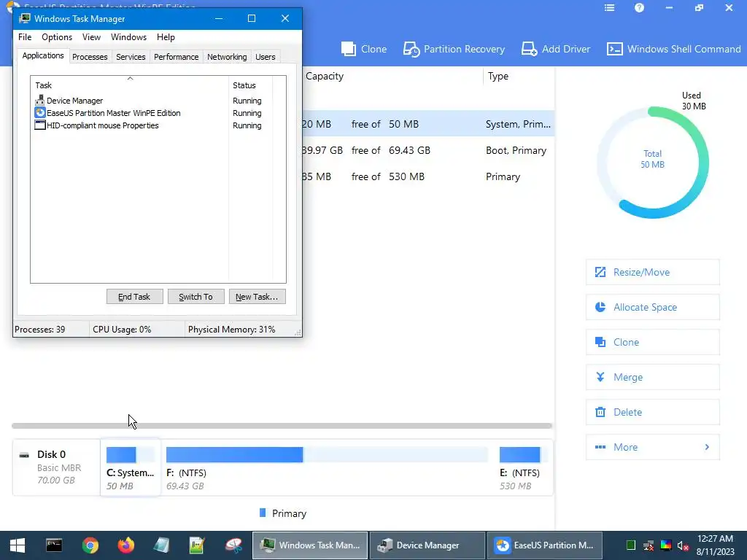Open the taskbar clock showing 12:27 AM
Image resolution: width=747 pixels, height=560 pixels.
[x=715, y=545]
